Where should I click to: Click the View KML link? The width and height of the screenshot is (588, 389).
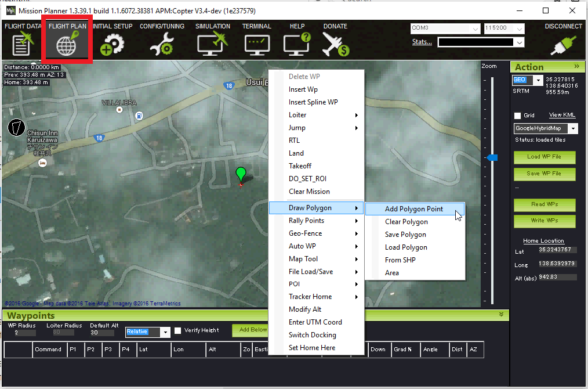[562, 115]
